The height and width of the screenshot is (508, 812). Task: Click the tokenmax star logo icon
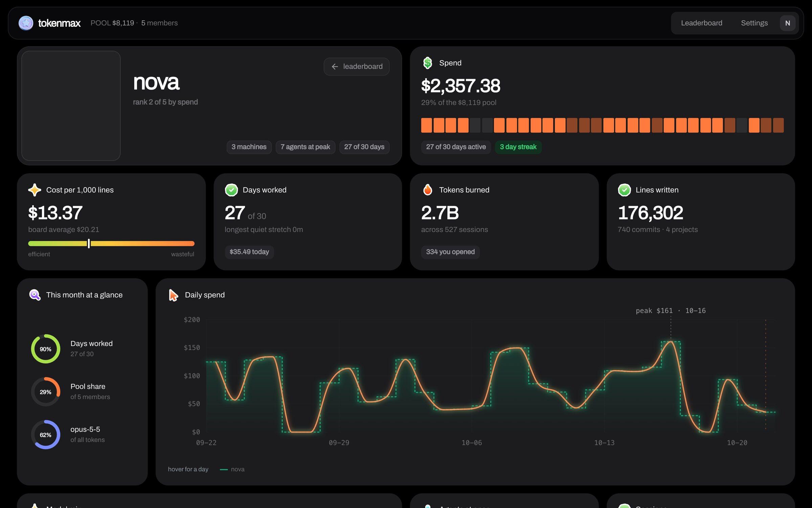26,23
